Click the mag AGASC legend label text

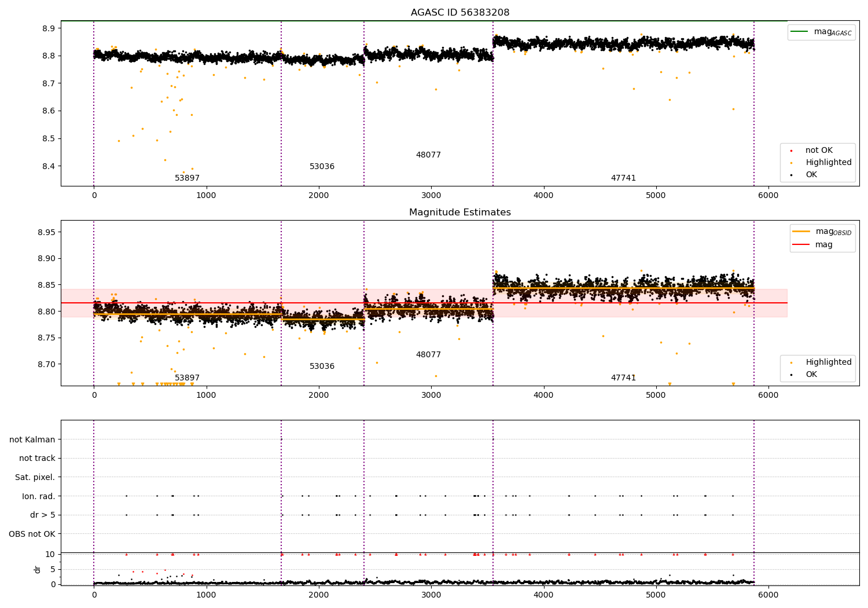tap(833, 32)
